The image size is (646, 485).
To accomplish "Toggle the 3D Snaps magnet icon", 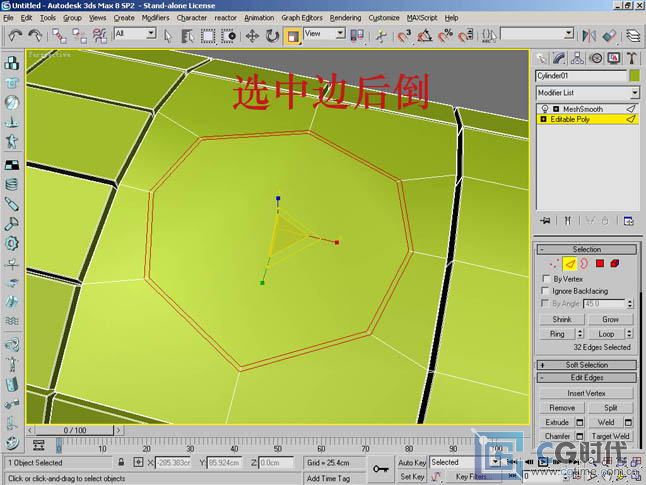I will (x=404, y=36).
